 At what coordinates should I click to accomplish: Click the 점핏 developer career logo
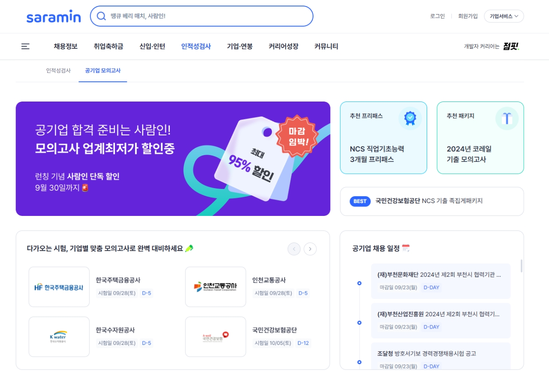click(511, 46)
